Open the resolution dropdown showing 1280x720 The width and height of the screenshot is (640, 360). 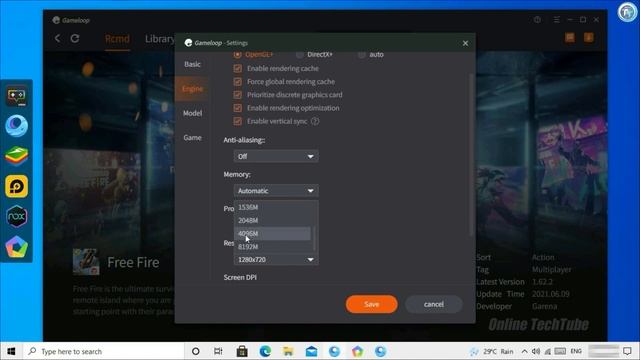click(276, 260)
